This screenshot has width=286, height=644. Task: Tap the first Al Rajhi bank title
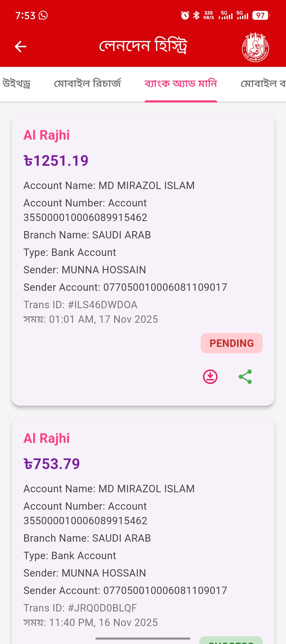(47, 135)
